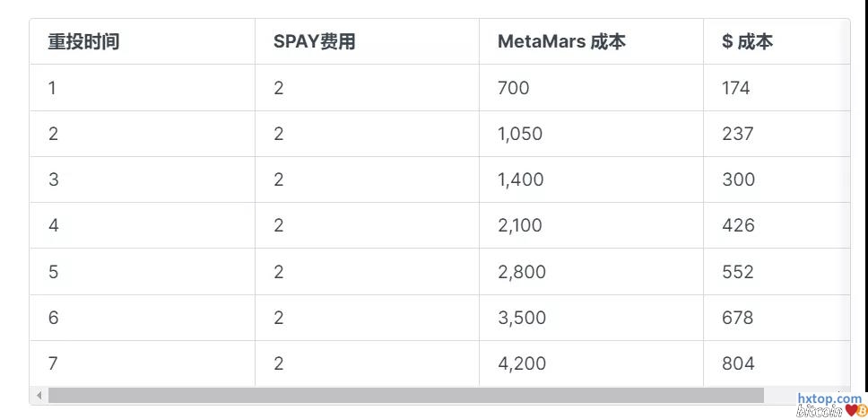This screenshot has height=420, width=868.
Task: Select the SPAY费用 column header
Action: [x=315, y=41]
